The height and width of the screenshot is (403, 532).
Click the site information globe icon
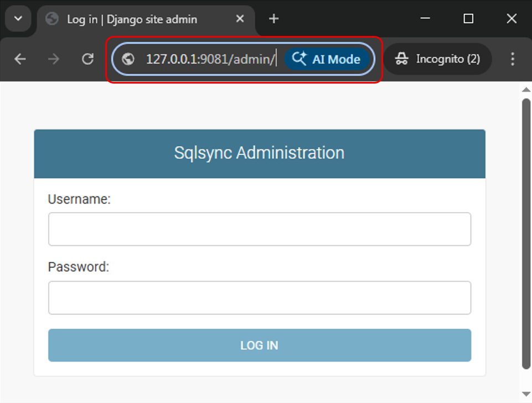click(x=128, y=59)
